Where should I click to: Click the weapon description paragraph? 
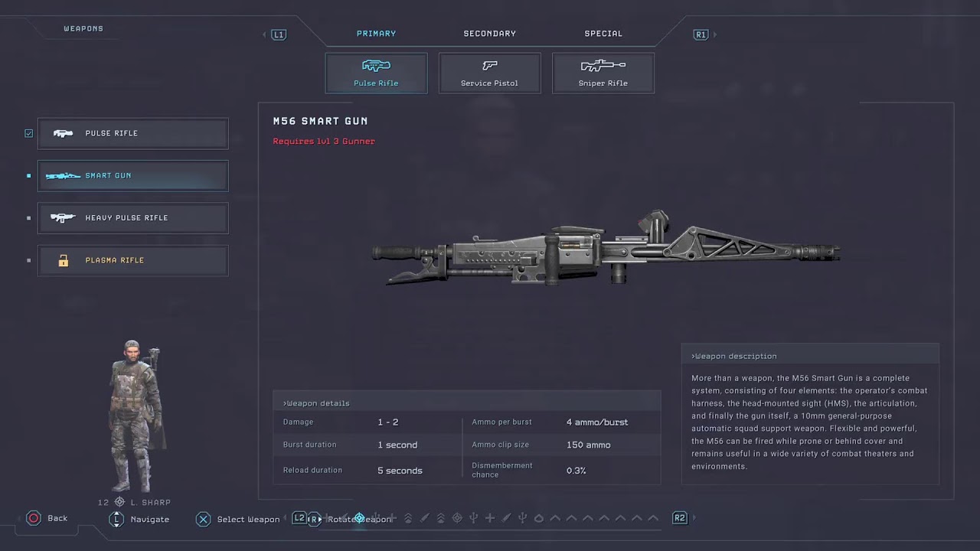808,422
